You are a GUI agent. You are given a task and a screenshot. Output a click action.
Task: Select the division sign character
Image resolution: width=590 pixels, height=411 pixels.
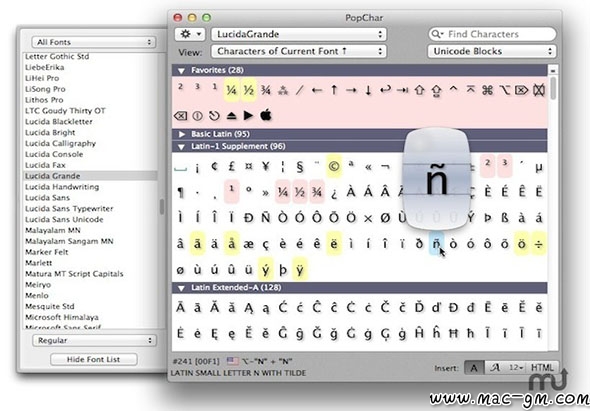539,244
